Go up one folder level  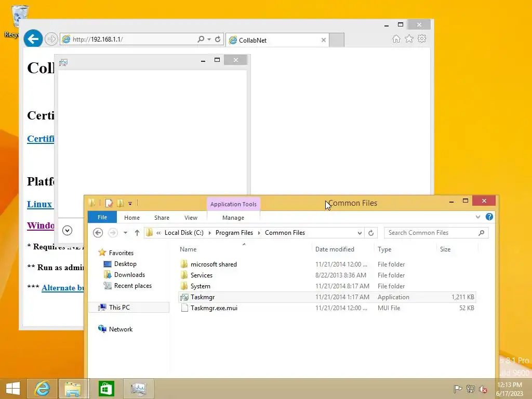pyautogui.click(x=137, y=233)
